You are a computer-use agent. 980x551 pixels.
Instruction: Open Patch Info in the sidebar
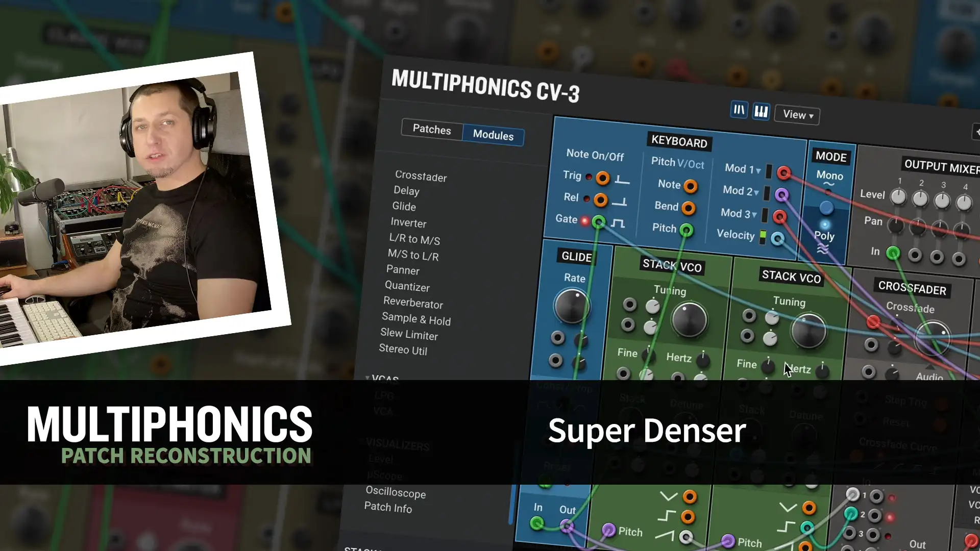point(388,509)
